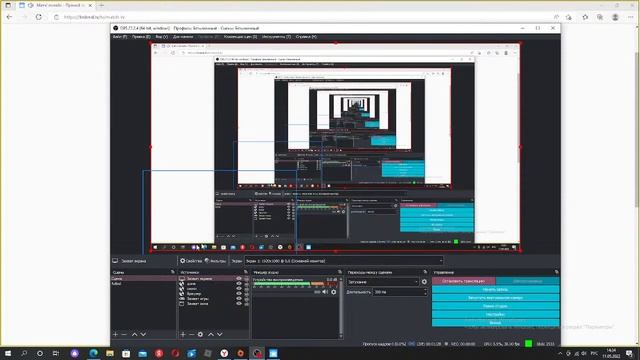
Task: Click Начать запись button
Action: pyautogui.click(x=496, y=289)
